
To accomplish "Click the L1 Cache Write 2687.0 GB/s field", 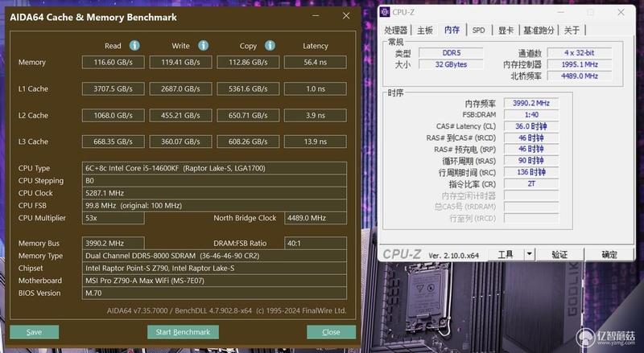I will [180, 88].
